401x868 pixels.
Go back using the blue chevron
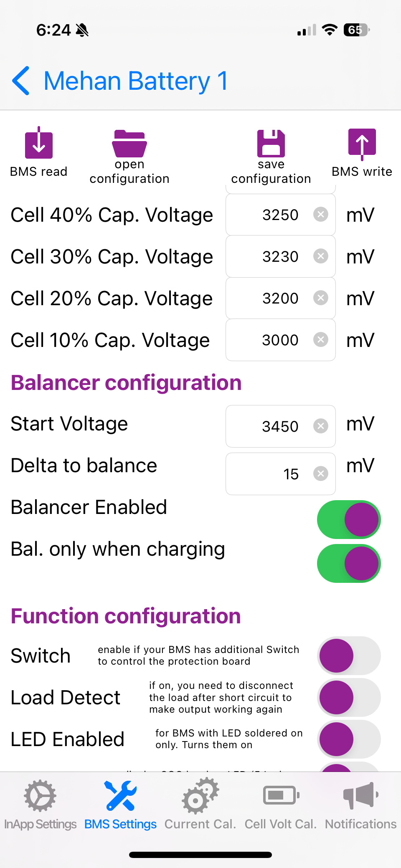point(21,81)
